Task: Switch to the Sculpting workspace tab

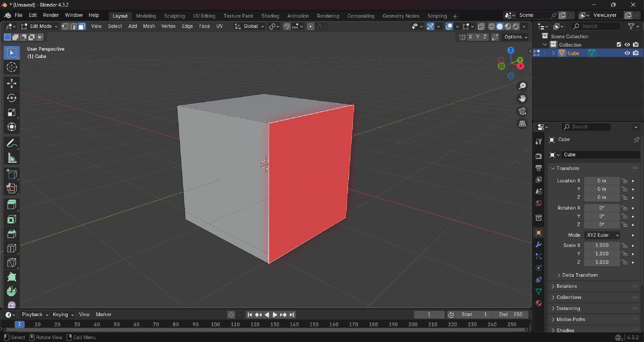Action: (174, 16)
